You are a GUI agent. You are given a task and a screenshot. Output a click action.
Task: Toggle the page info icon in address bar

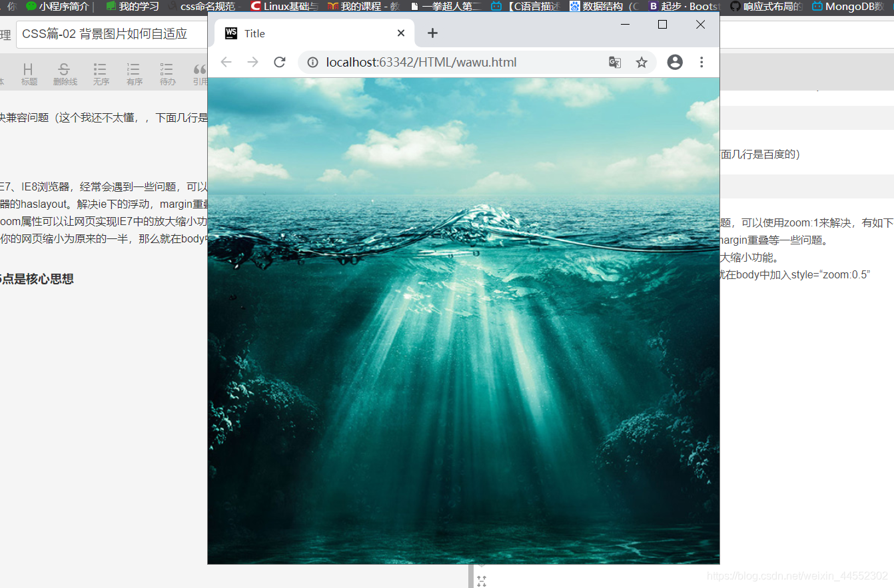tap(312, 62)
